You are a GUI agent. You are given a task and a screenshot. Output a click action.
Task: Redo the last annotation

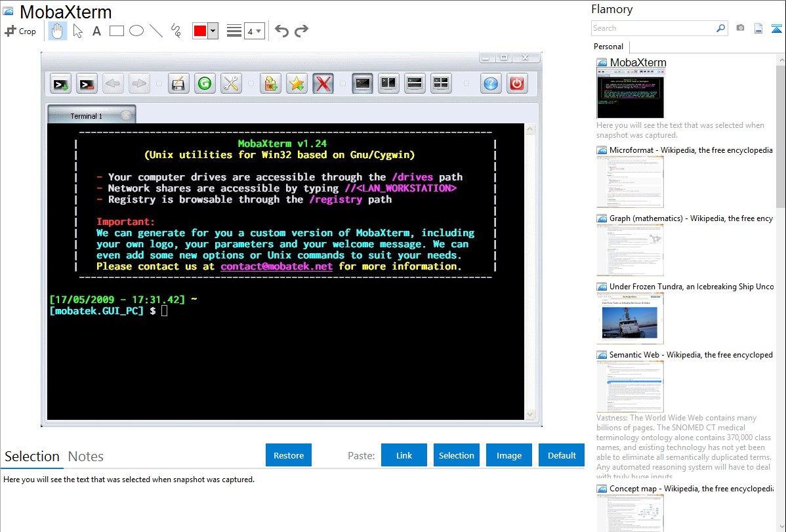pyautogui.click(x=301, y=31)
